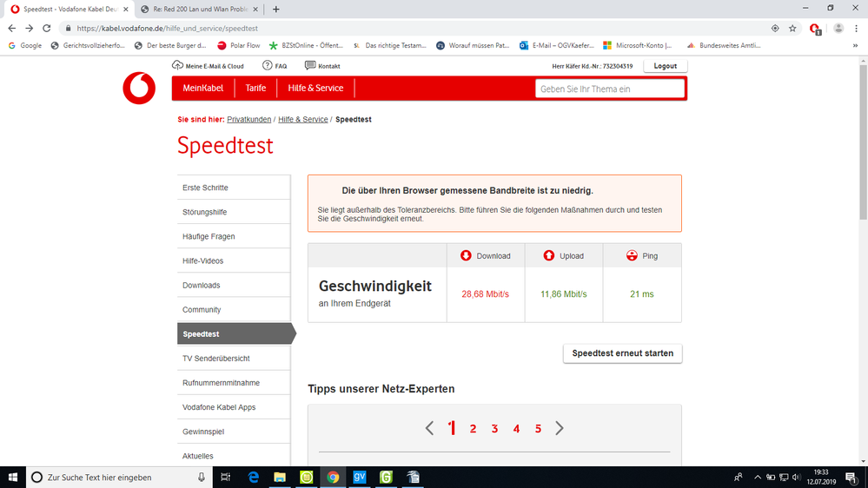Open Google bookmark

point(25,45)
